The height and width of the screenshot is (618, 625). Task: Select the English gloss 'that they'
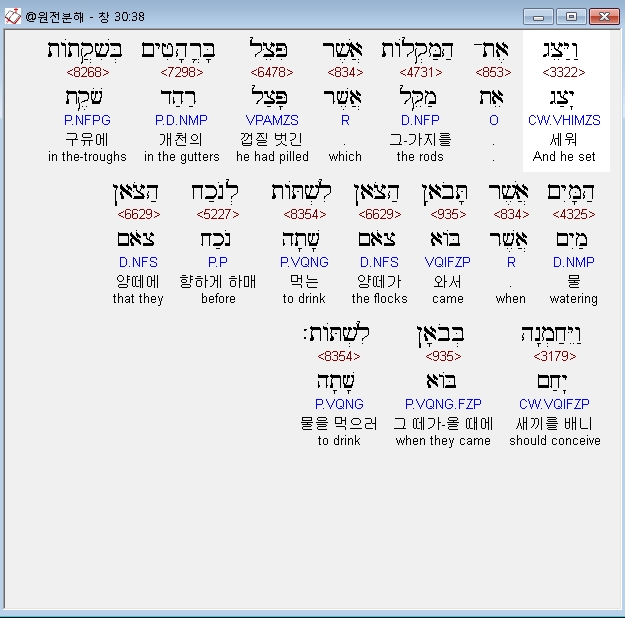coord(138,299)
